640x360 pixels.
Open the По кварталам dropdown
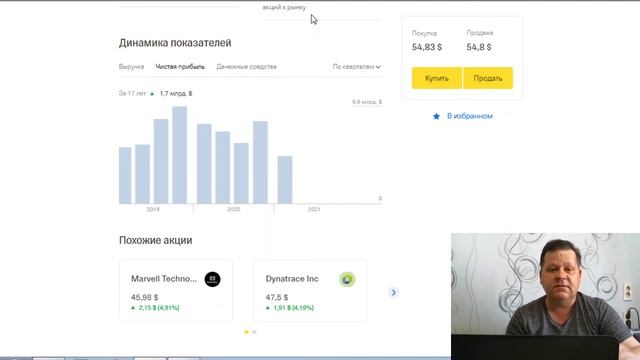click(356, 67)
